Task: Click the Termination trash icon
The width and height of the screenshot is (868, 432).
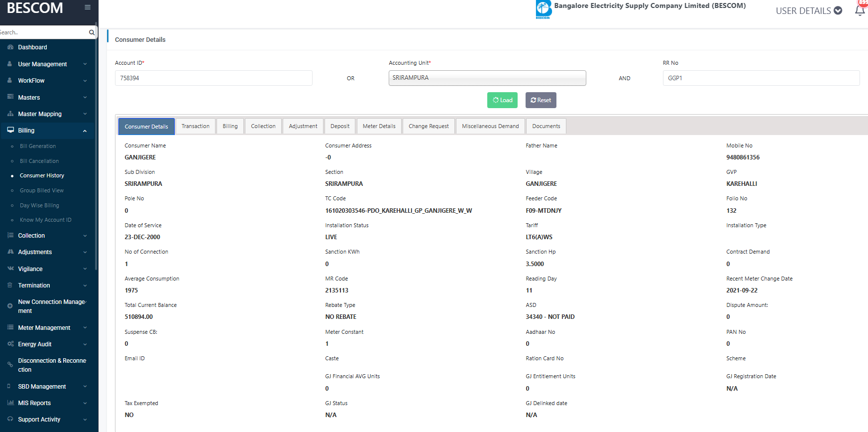Action: (x=10, y=285)
